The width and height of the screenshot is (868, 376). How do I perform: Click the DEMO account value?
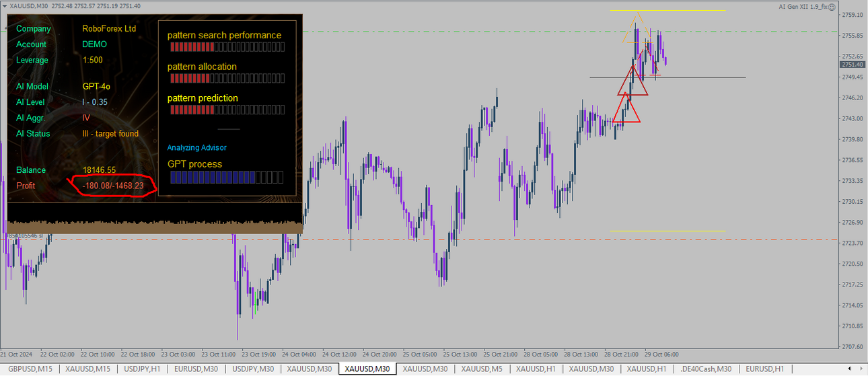tap(94, 44)
